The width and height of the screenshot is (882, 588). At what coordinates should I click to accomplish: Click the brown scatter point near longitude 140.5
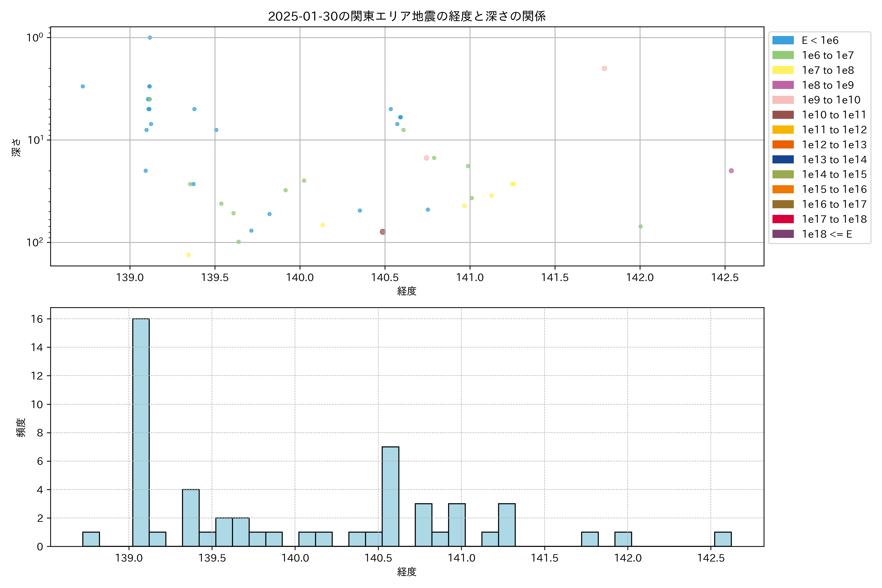click(x=382, y=232)
